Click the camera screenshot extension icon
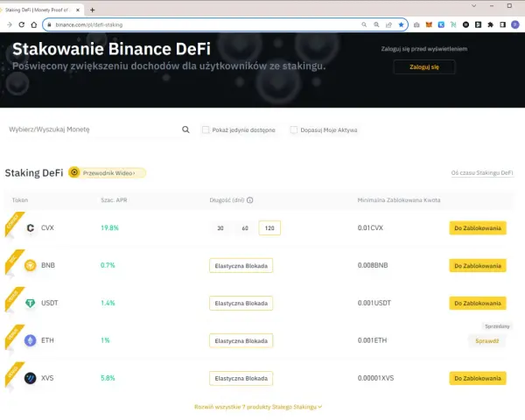 (x=416, y=24)
